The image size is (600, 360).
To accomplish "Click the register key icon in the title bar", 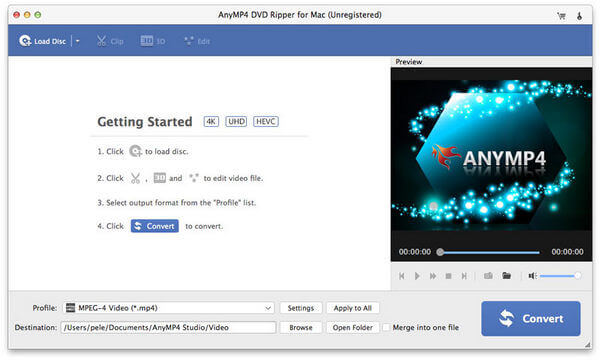I will tap(579, 16).
